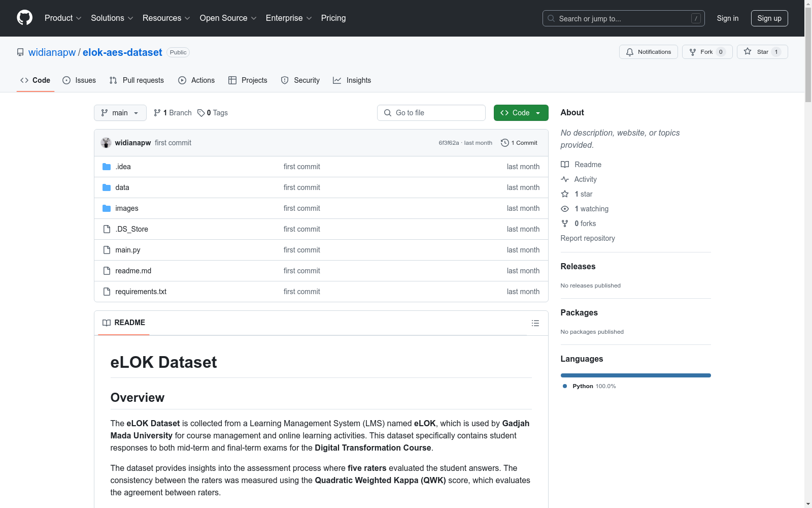Focus the Go to file search field

click(431, 113)
